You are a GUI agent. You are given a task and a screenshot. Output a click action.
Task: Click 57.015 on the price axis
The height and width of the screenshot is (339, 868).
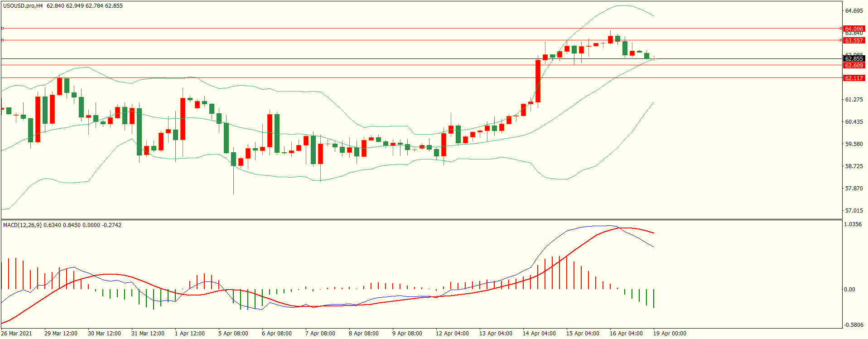tap(854, 211)
